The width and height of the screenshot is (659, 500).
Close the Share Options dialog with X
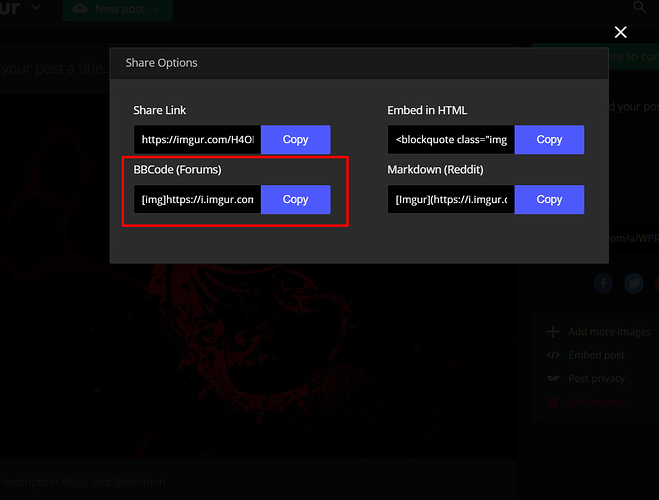[x=620, y=32]
